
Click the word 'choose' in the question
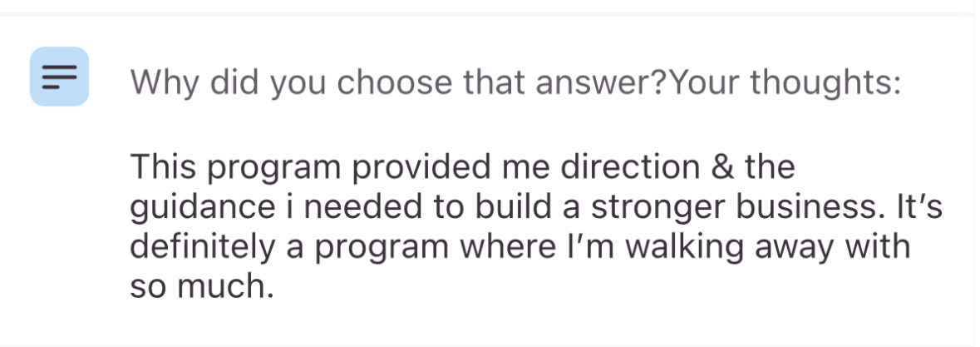(x=394, y=82)
